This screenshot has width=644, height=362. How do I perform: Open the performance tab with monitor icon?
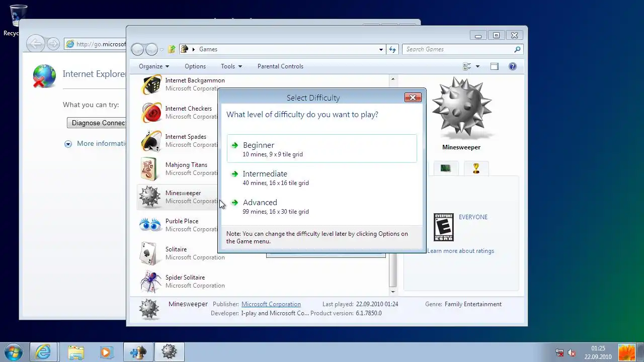click(446, 168)
